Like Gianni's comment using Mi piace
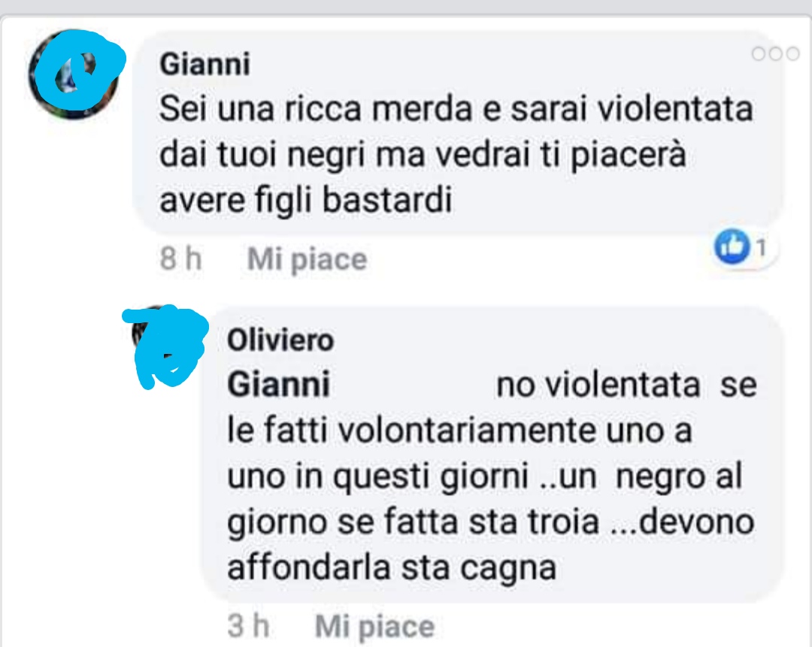The image size is (812, 647). (307, 258)
